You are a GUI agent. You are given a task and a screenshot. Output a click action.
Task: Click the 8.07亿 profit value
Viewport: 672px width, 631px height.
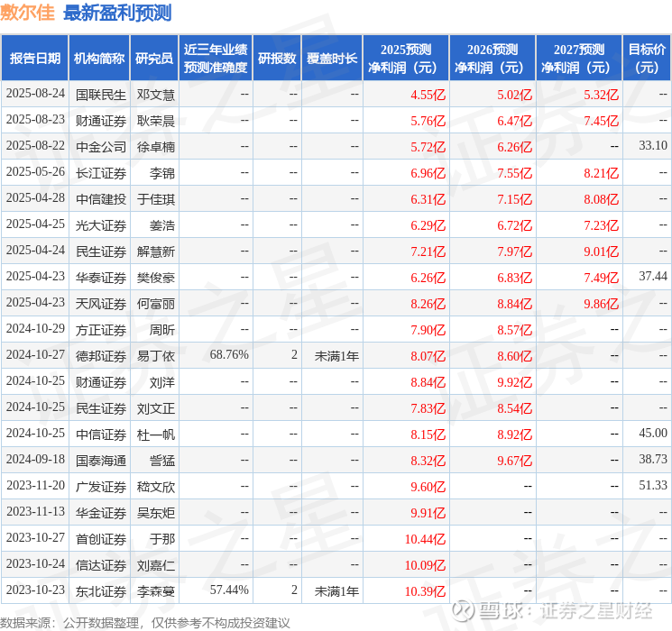428,356
